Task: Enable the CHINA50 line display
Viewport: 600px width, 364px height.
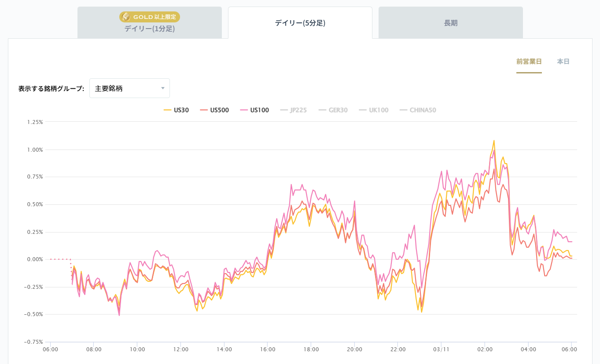Action: (420, 110)
